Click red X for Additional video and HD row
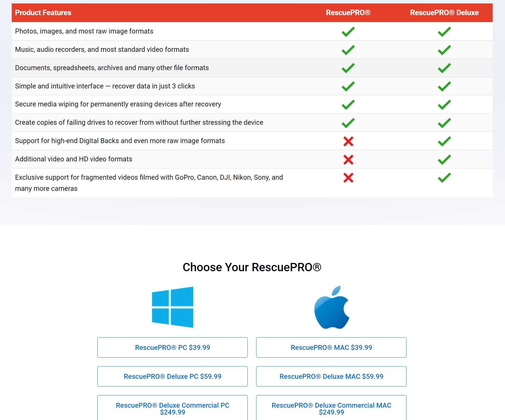This screenshot has width=505, height=420. [x=348, y=160]
